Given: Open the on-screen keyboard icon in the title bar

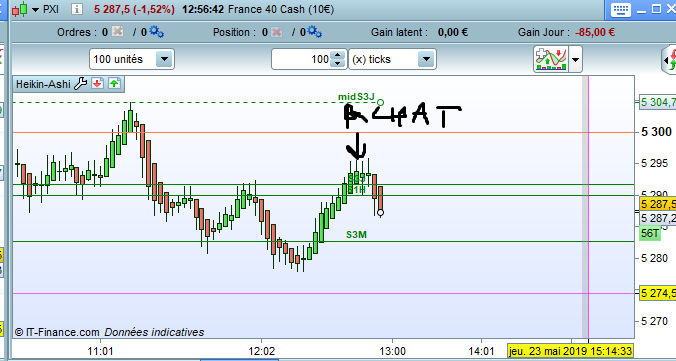Looking at the screenshot, I should [x=621, y=9].
